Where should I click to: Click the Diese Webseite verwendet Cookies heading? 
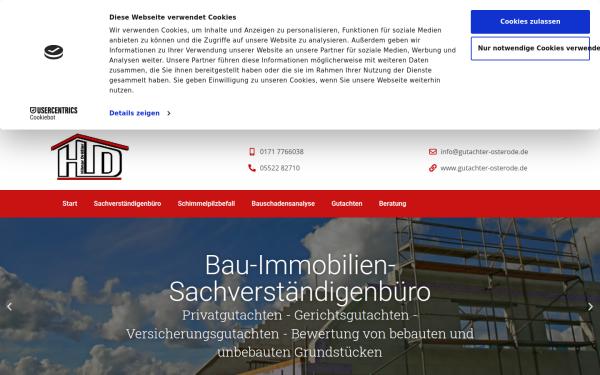(173, 17)
